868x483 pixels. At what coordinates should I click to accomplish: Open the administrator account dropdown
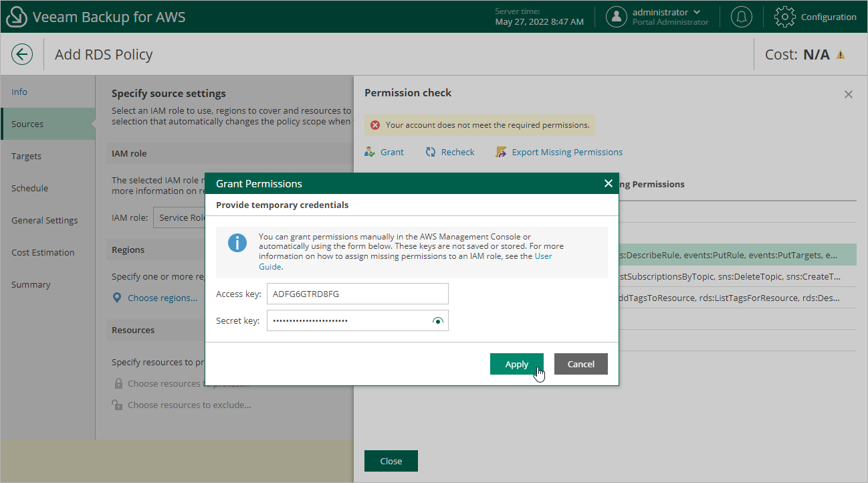(697, 11)
